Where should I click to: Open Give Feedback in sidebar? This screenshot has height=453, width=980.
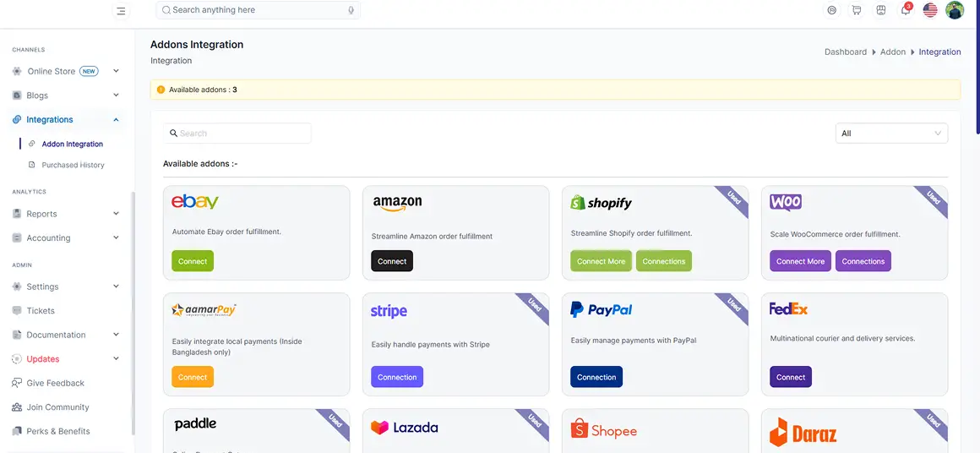[x=55, y=383]
